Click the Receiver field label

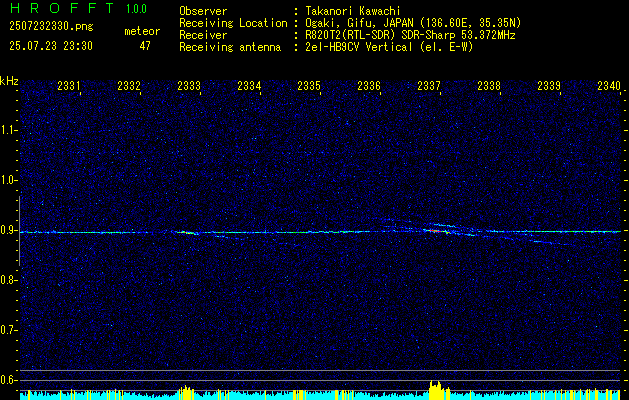[x=203, y=35]
